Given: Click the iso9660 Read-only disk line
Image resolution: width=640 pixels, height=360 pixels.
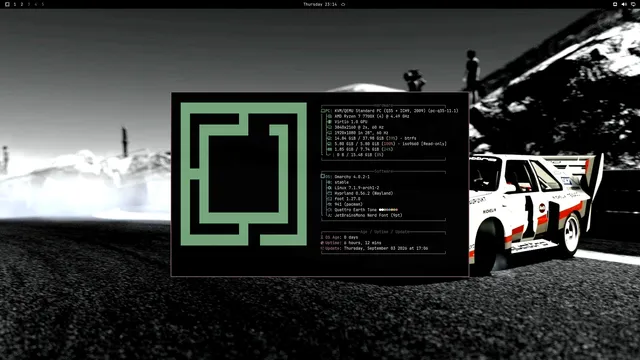Looking at the screenshot, I should (x=391, y=144).
